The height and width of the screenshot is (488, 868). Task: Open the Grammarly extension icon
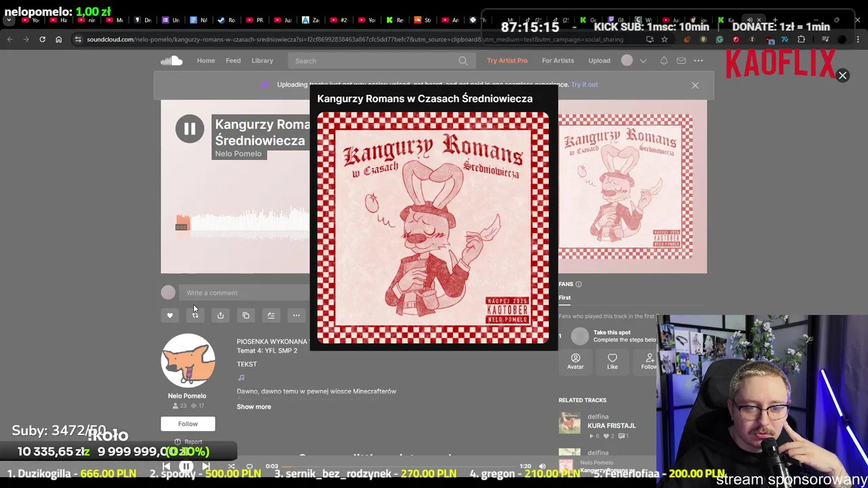point(719,39)
